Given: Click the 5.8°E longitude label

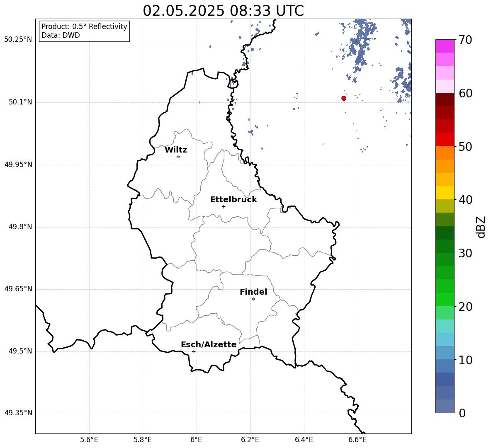Looking at the screenshot, I should pos(143,440).
